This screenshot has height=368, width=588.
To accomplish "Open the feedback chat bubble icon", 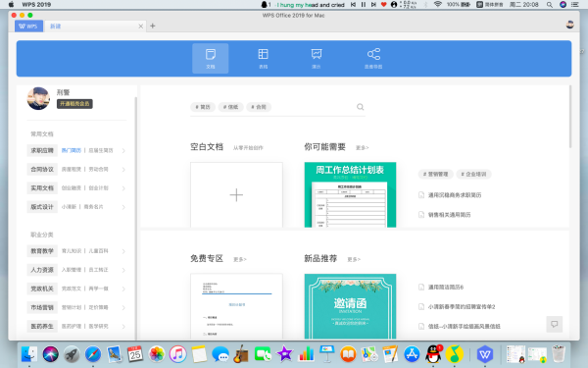I will (555, 324).
